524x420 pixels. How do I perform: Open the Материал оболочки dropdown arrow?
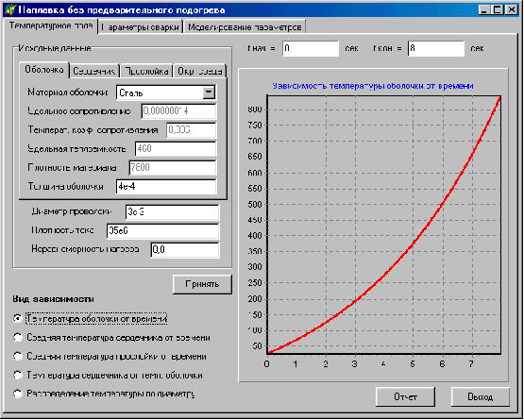tap(209, 92)
